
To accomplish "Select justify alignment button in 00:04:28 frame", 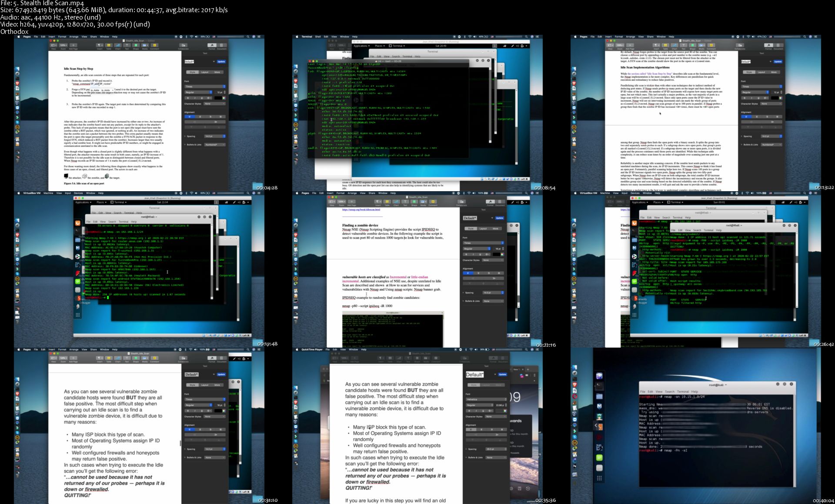I will point(220,117).
